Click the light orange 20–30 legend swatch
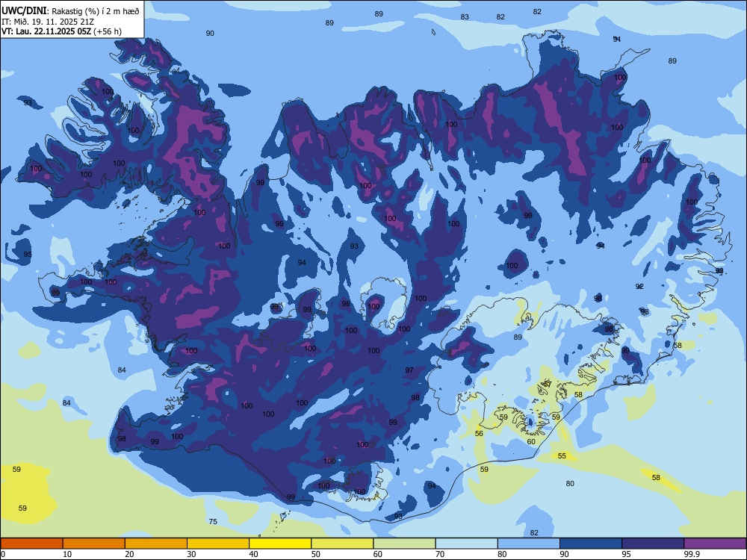This screenshot has height=560, width=747. coord(156,544)
